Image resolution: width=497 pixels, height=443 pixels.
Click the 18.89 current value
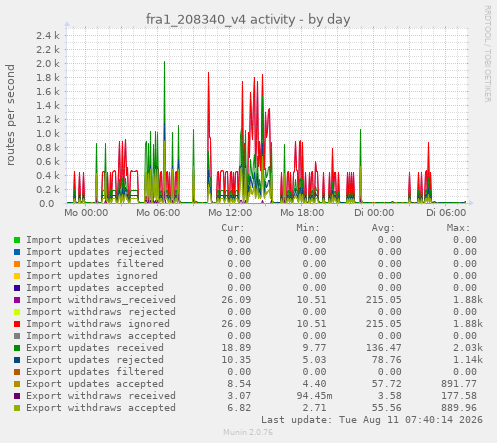[236, 348]
